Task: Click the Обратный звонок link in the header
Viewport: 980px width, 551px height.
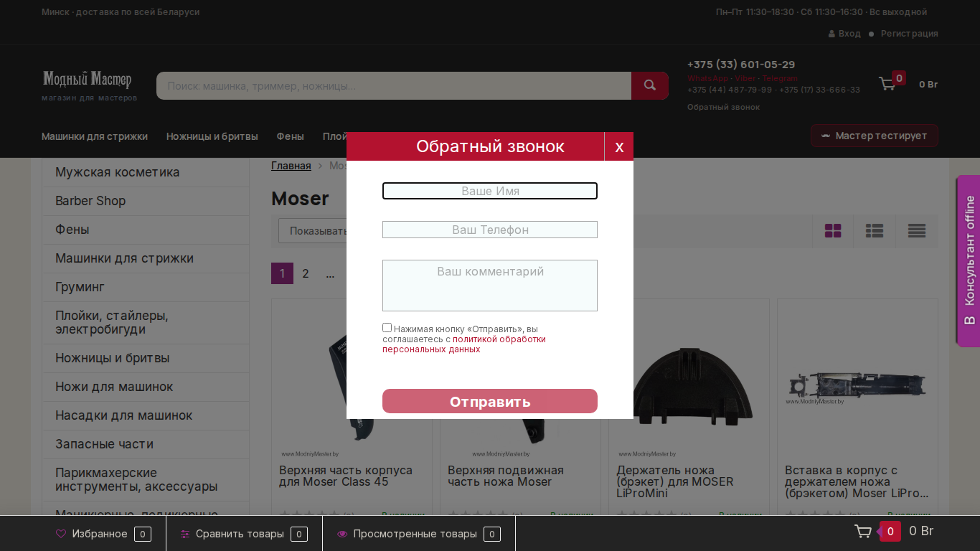Action: [723, 107]
